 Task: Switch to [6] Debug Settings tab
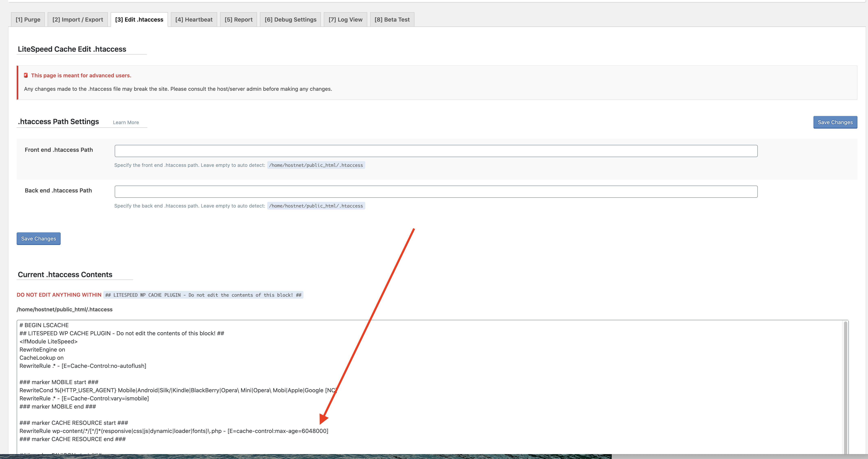290,20
